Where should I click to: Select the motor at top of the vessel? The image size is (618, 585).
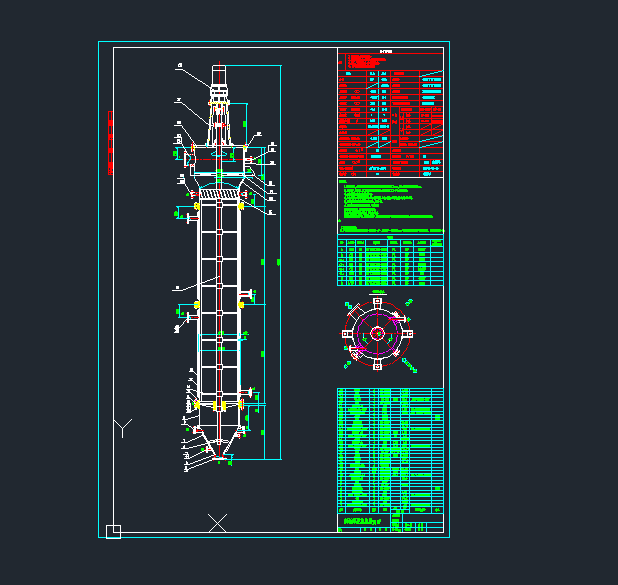tap(219, 75)
